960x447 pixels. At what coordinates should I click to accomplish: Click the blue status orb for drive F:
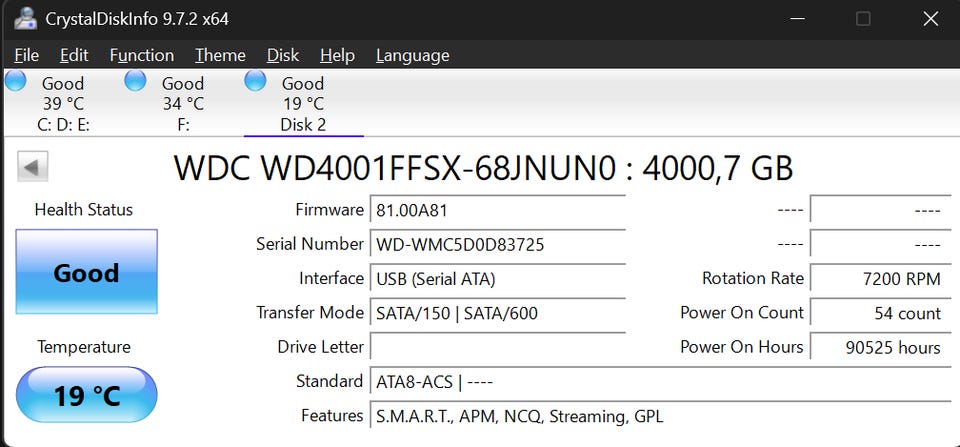[135, 81]
